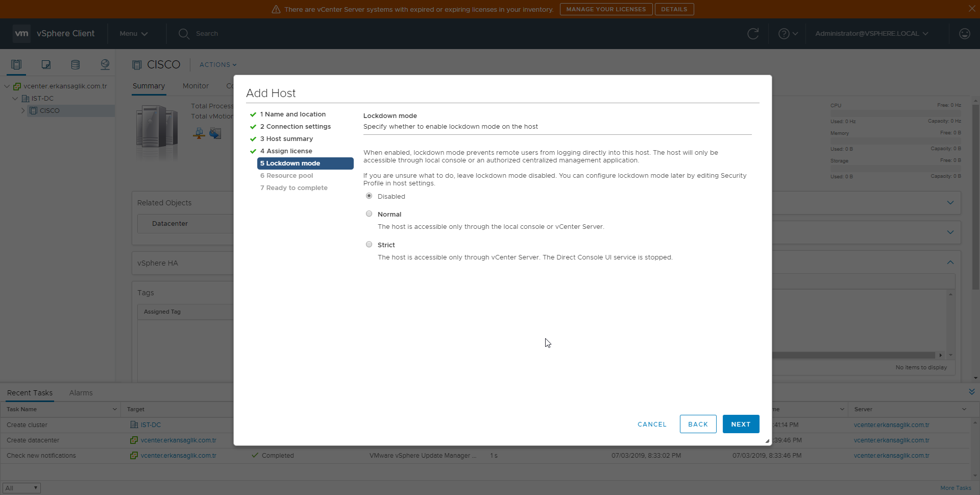Select the Disabled lockdown mode option
Viewport: 980px width, 495px height.
point(369,196)
